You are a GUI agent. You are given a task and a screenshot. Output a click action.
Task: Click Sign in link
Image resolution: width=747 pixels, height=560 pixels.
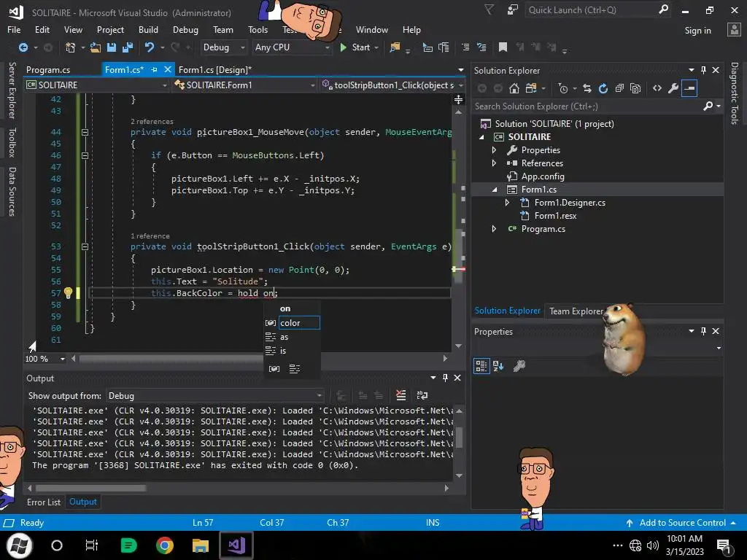pos(697,31)
